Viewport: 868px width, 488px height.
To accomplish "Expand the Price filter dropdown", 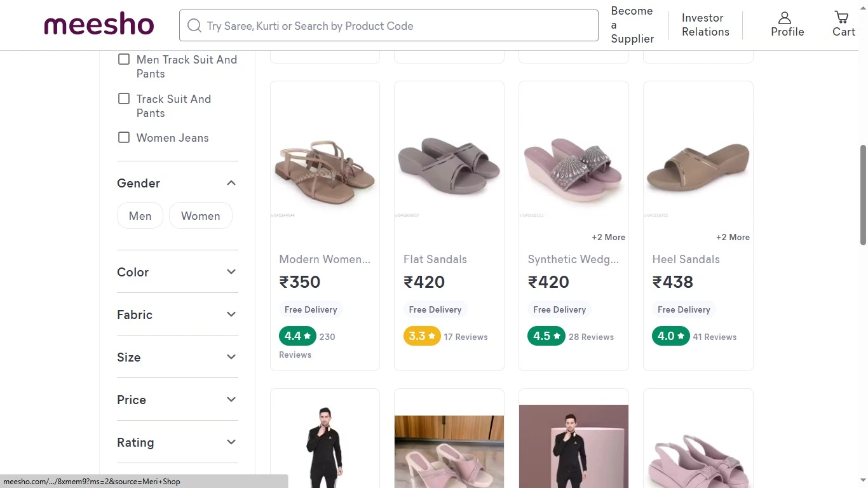I will [231, 400].
